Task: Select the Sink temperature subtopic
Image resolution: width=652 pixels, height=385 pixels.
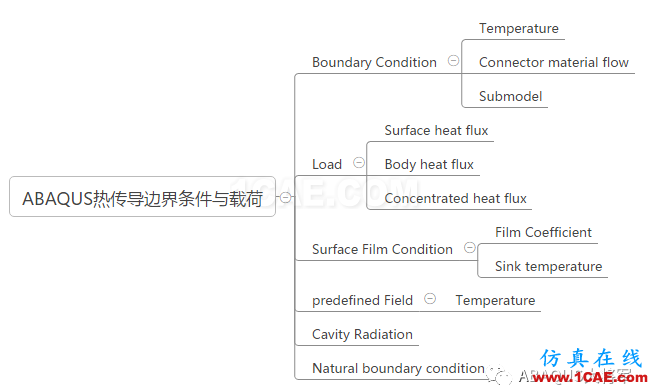Action: (548, 267)
